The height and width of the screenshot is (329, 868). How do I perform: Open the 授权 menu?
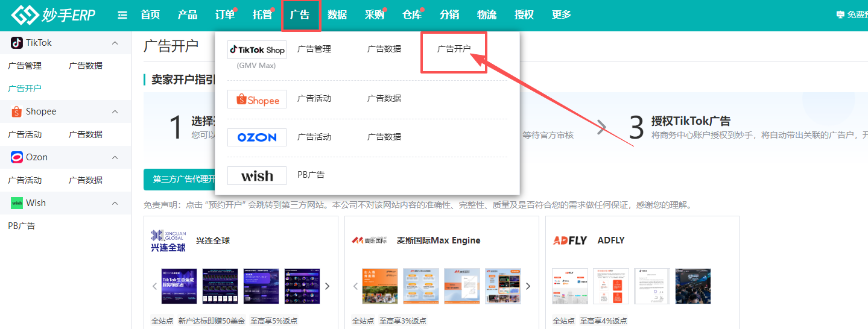coord(524,15)
